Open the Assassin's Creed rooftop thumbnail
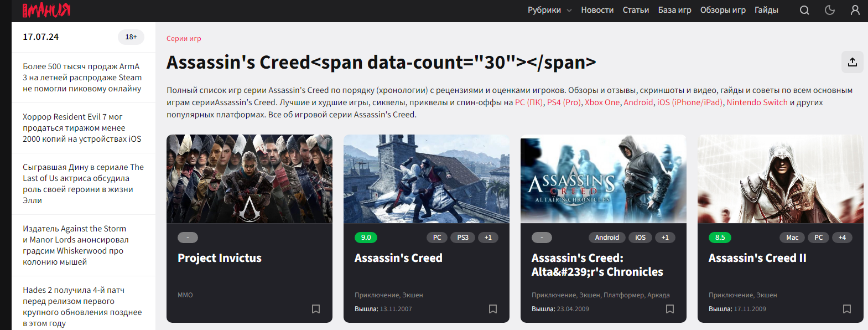 pos(427,179)
